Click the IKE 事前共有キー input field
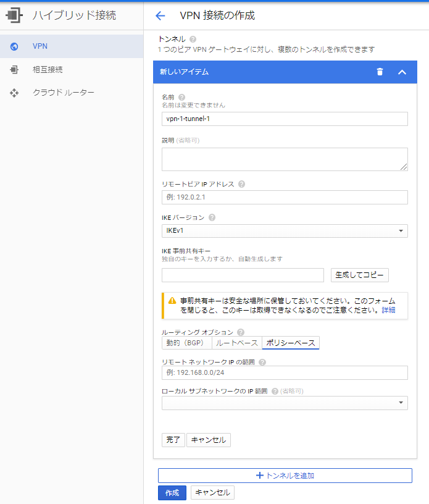This screenshot has height=504, width=429. tap(243, 275)
